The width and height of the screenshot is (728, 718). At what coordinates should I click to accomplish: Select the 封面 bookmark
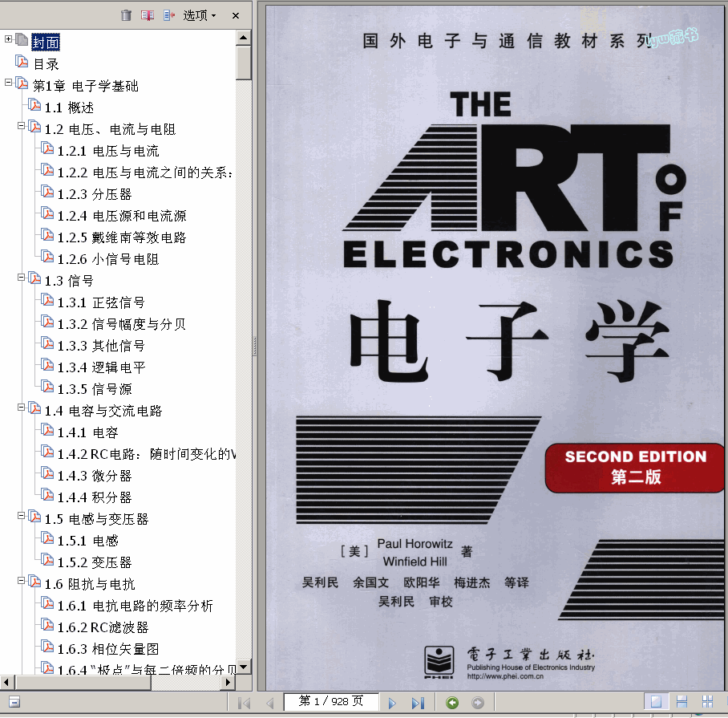pyautogui.click(x=46, y=43)
